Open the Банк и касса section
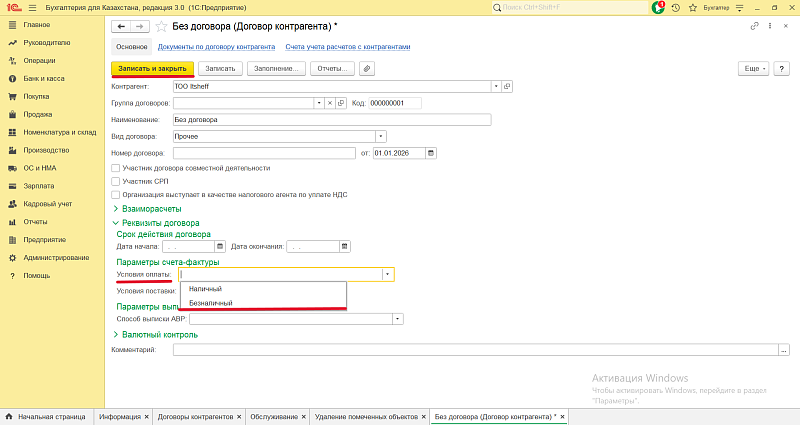This screenshot has height=425, width=800. (43, 79)
